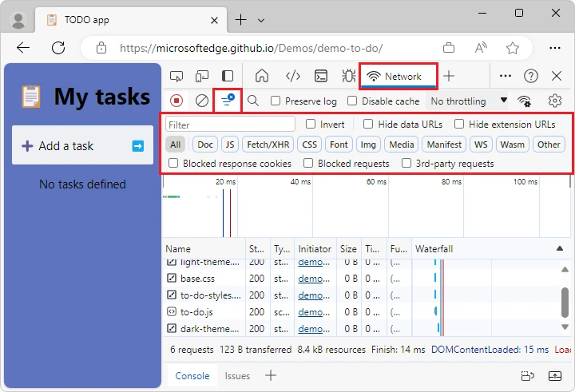Clear the network log
The image size is (575, 392).
[x=202, y=101]
